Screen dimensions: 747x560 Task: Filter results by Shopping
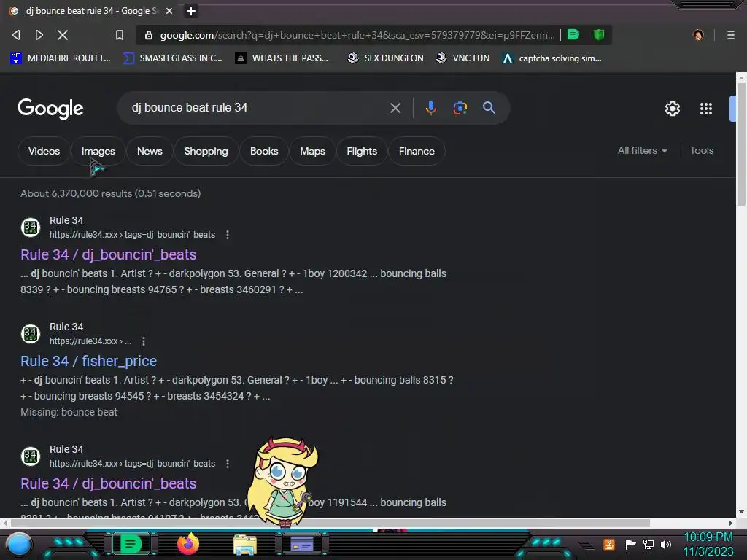pos(206,151)
